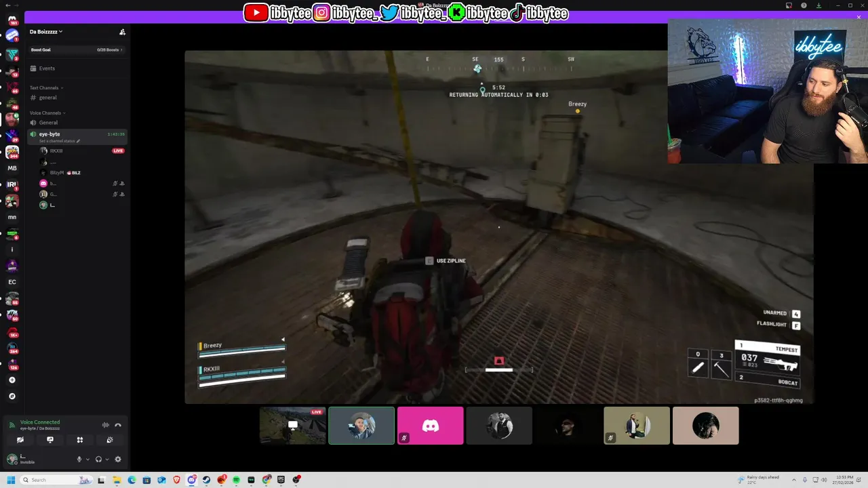Open the MB server icon
This screenshot has height=488, width=868.
pos(12,168)
